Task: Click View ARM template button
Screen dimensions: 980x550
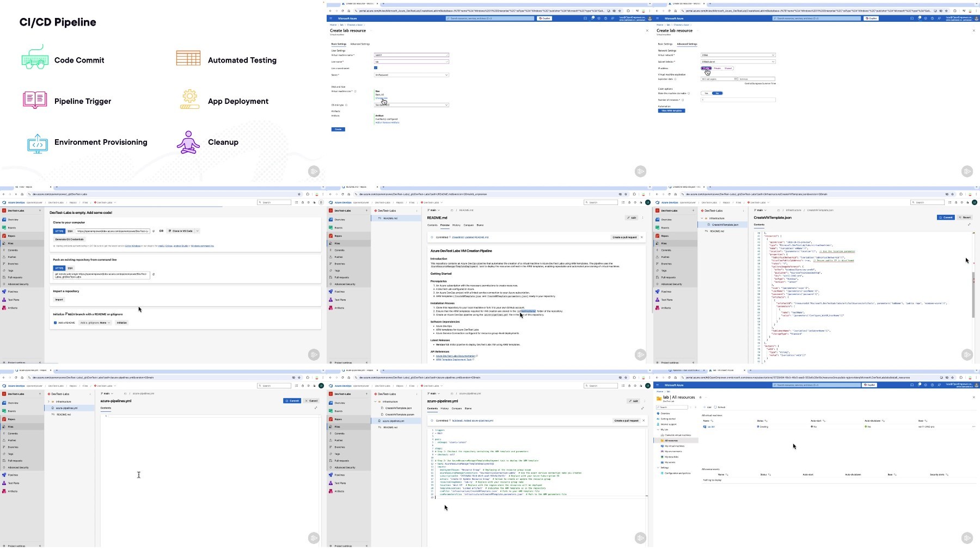Action: (671, 110)
